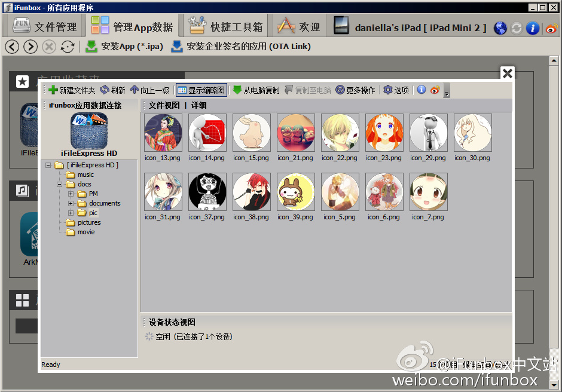Switch to 详细 detail view
Image resolution: width=562 pixels, height=392 pixels.
[x=198, y=105]
